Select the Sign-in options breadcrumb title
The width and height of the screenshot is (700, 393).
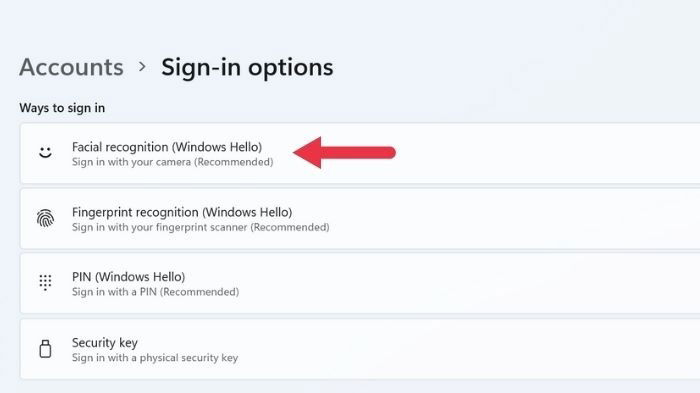[247, 68]
